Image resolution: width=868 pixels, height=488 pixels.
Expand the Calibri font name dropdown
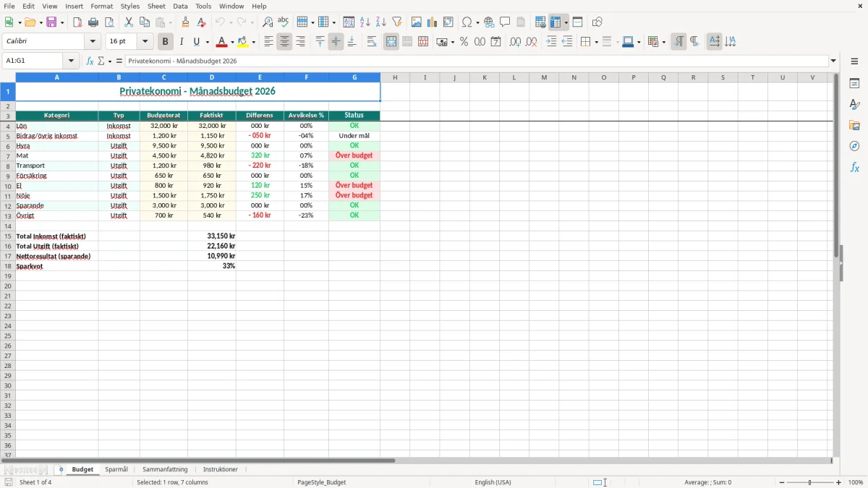pyautogui.click(x=93, y=42)
